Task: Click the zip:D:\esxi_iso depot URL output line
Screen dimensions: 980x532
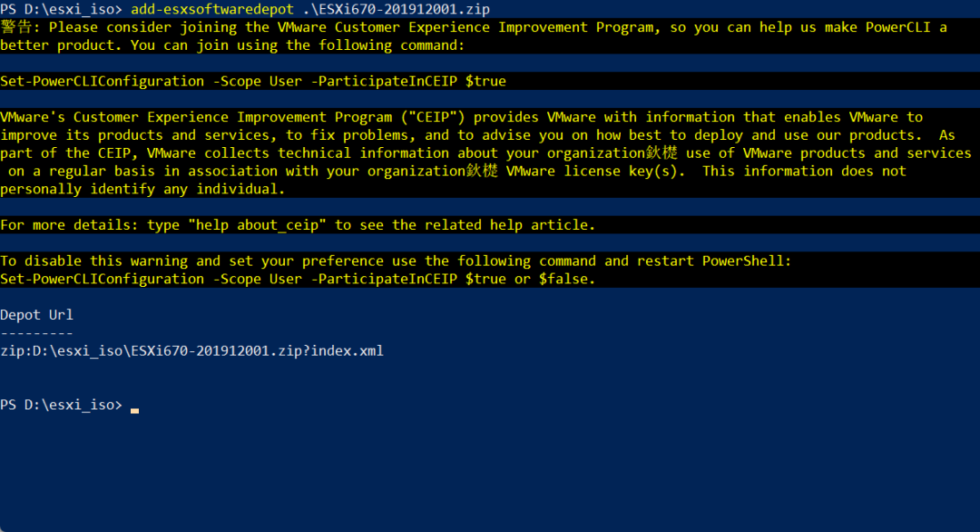Action: coord(191,350)
